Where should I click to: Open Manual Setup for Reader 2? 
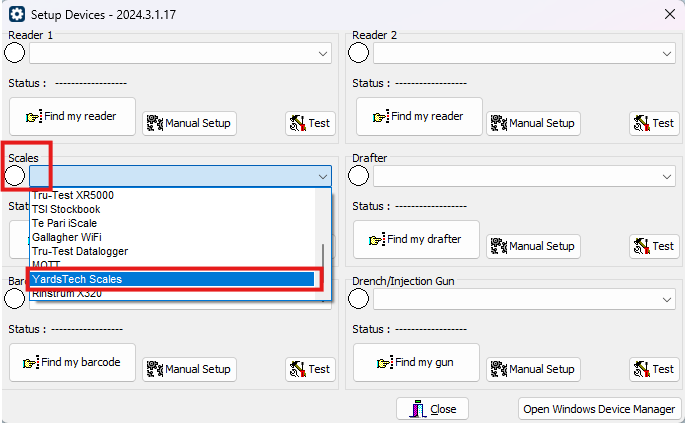(534, 123)
